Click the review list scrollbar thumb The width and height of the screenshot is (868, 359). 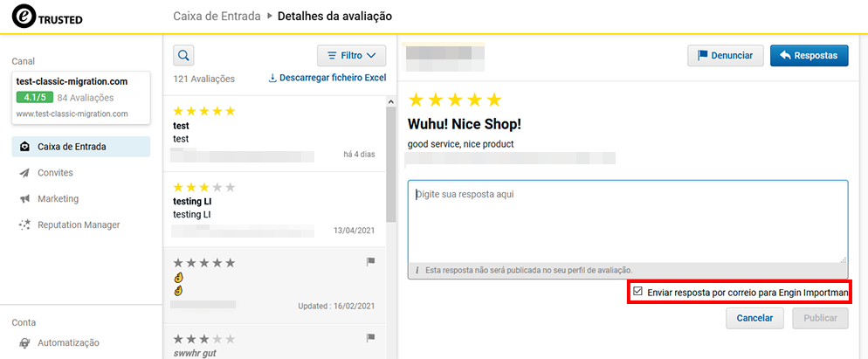[391, 163]
